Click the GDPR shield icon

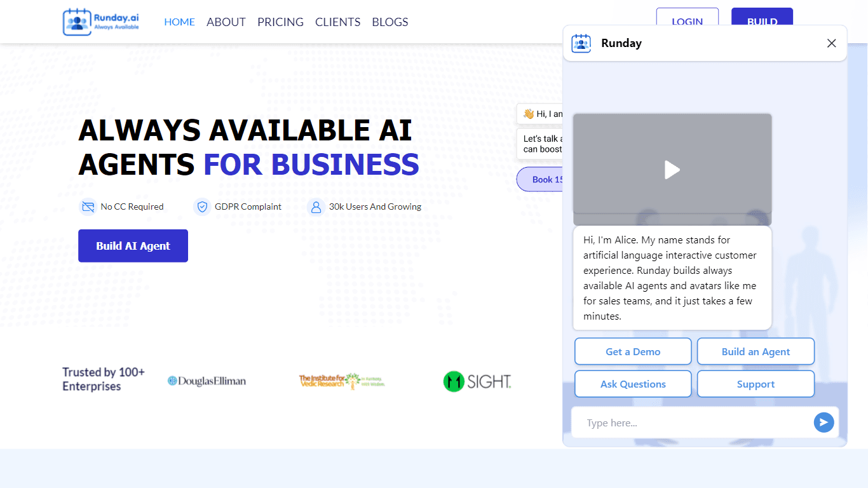pyautogui.click(x=202, y=207)
